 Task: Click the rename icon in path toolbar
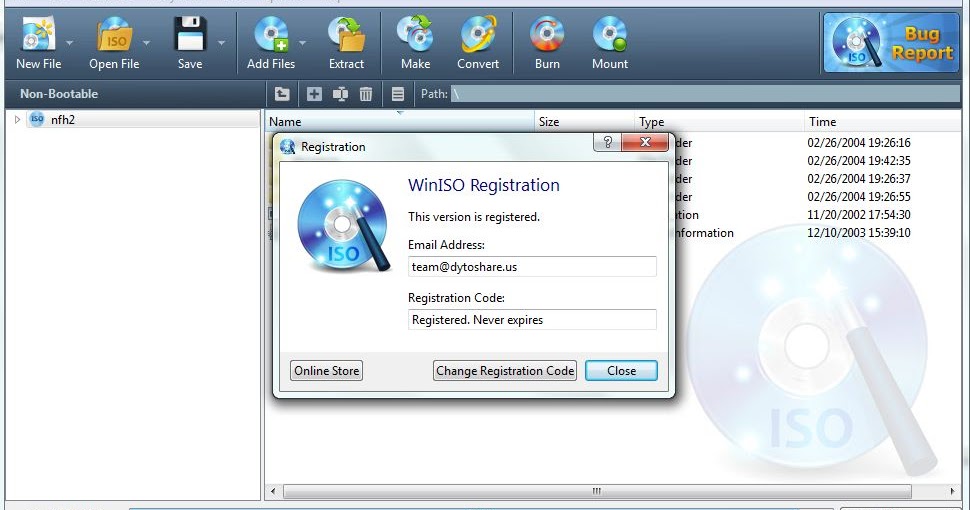(x=340, y=94)
